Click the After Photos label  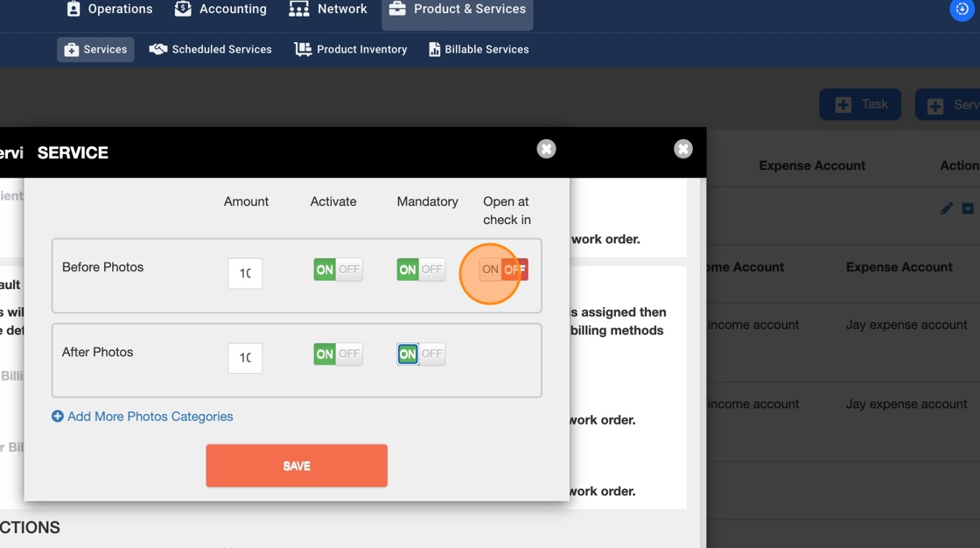(97, 352)
